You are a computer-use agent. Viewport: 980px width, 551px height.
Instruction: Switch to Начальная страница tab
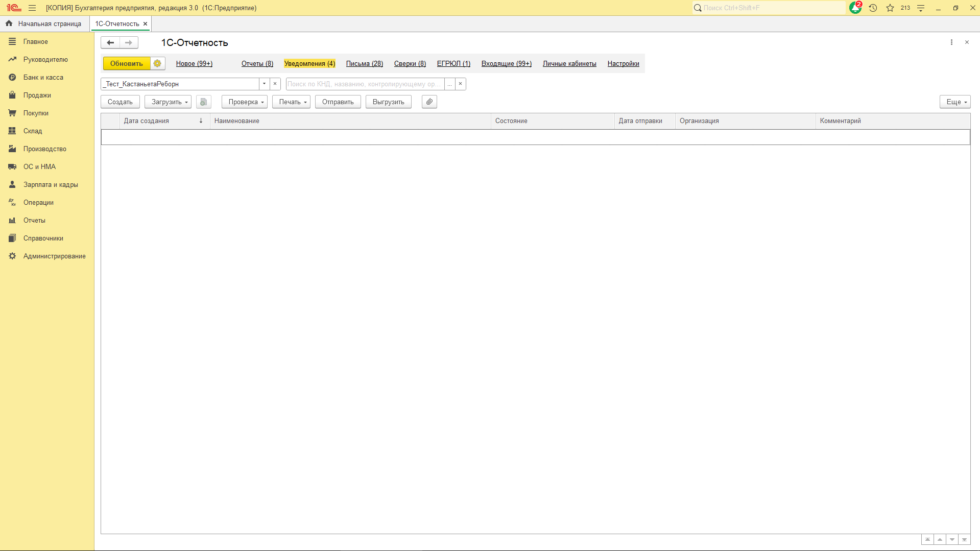click(x=44, y=23)
